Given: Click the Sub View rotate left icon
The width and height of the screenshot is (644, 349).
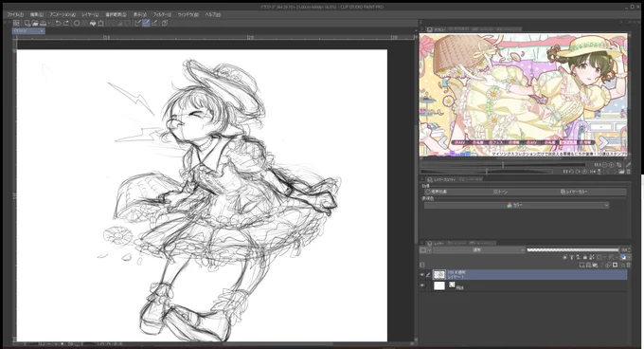Looking at the screenshot, I should click(x=571, y=172).
